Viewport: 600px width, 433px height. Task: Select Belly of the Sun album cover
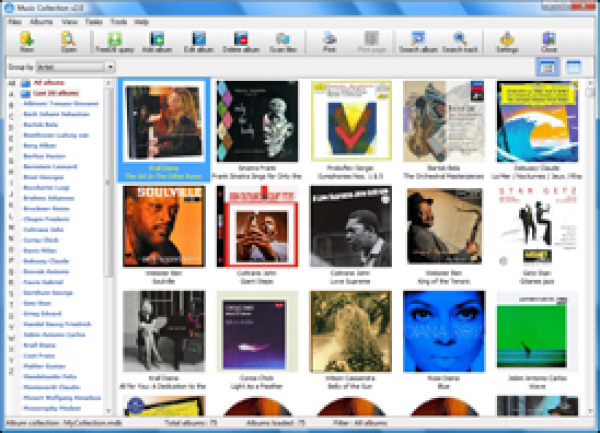pos(351,331)
